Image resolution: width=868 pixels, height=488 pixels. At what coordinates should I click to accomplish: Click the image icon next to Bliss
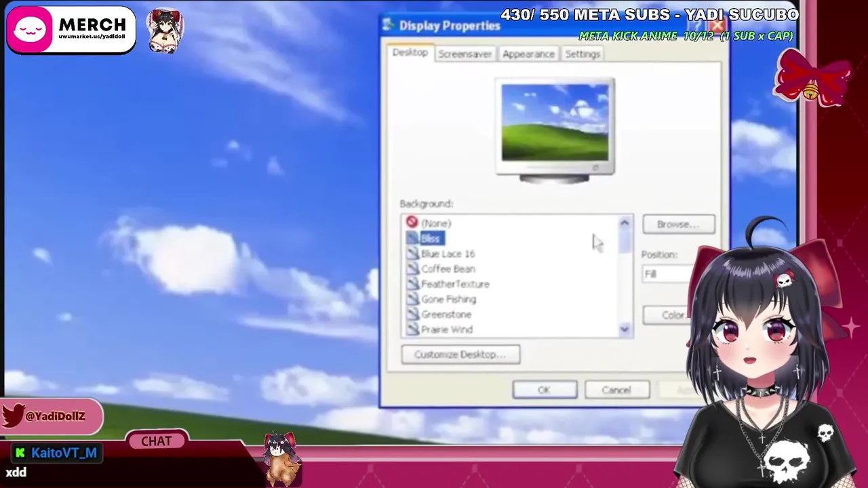click(x=412, y=238)
